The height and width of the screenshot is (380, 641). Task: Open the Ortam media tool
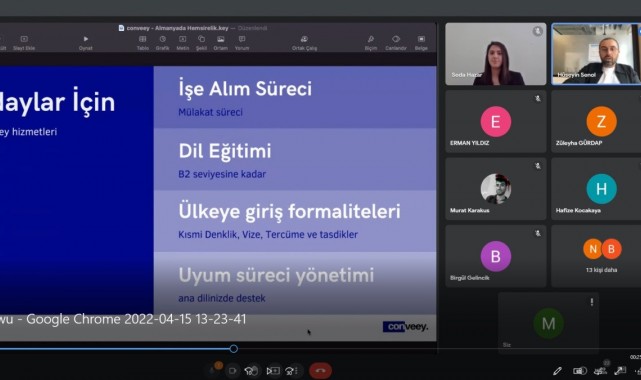[x=220, y=42]
